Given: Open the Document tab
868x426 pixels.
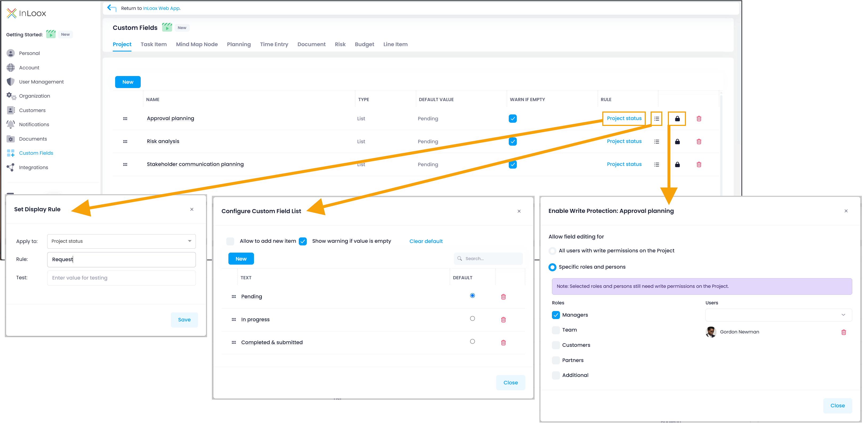Looking at the screenshot, I should coord(311,44).
